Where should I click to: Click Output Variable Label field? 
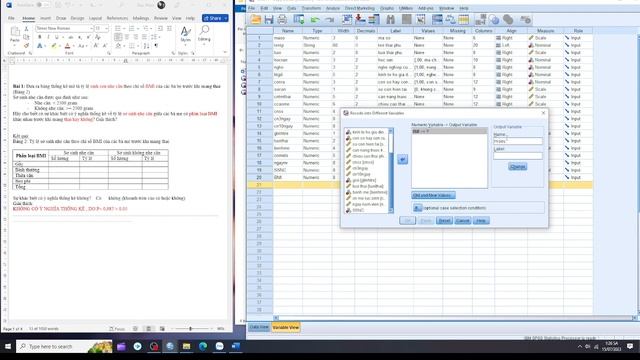coord(518,156)
